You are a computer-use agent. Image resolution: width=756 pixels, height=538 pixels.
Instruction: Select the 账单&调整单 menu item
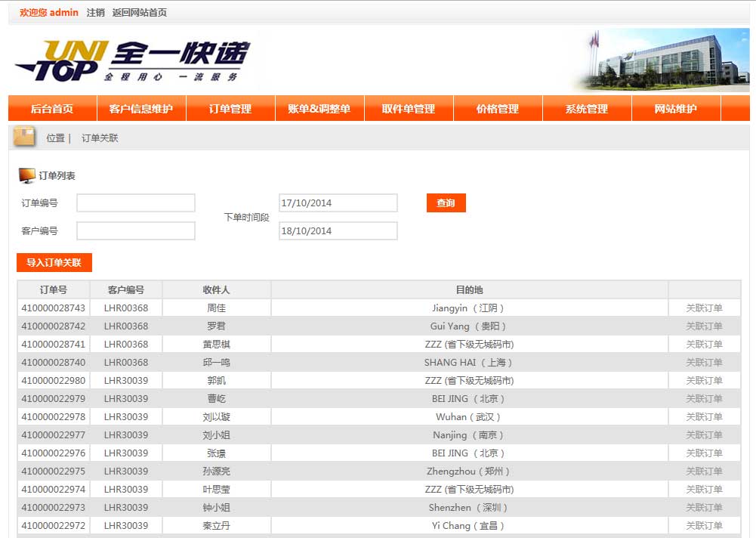319,109
